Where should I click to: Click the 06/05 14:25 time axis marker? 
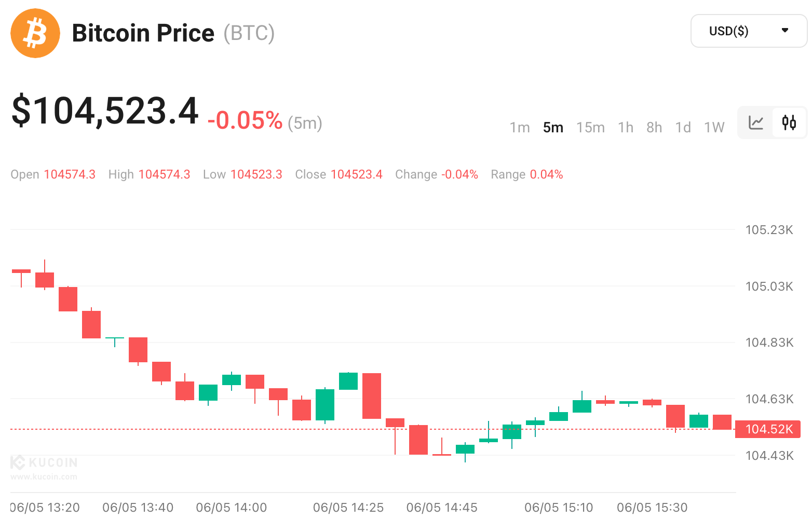point(348,508)
